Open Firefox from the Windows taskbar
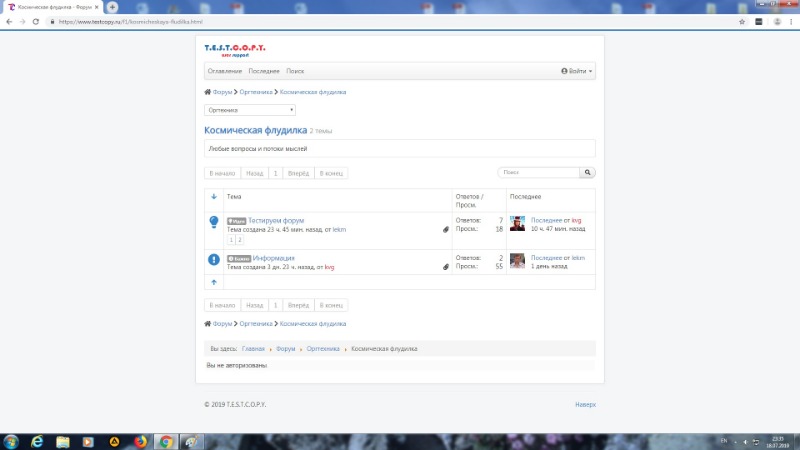 click(140, 441)
